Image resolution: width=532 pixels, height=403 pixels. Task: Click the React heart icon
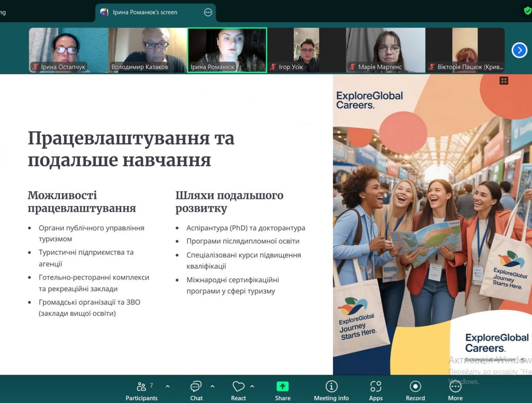tap(238, 387)
